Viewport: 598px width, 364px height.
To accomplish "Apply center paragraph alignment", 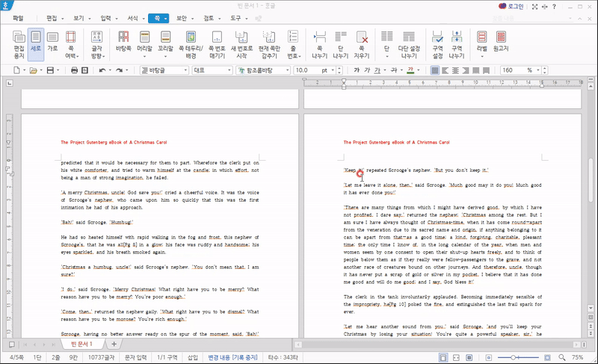I will point(455,70).
